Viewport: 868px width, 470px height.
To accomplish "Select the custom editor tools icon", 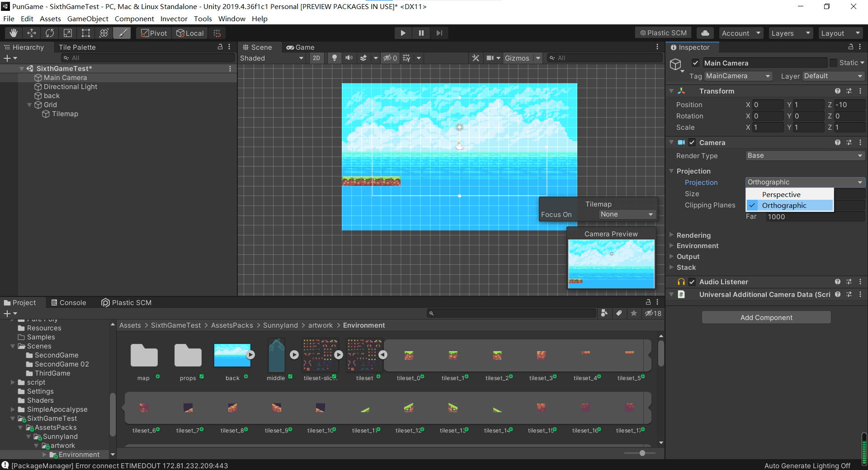I will pyautogui.click(x=122, y=33).
